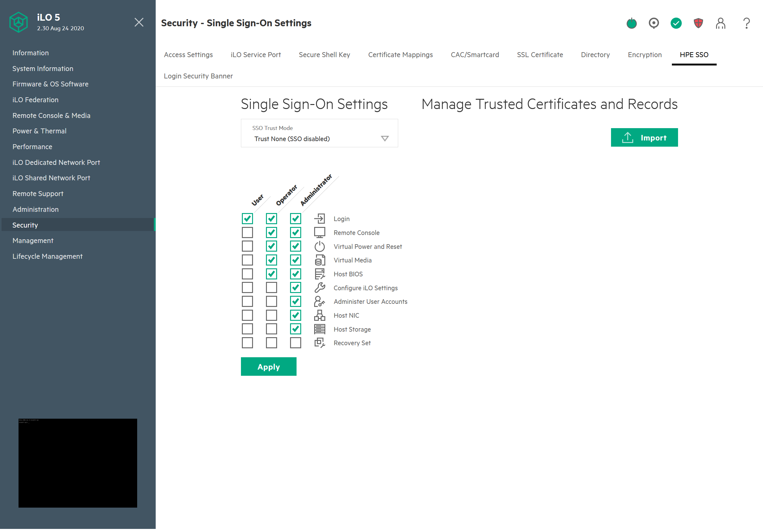
Task: Click the iLO 5 hexagon logo
Action: pos(18,22)
